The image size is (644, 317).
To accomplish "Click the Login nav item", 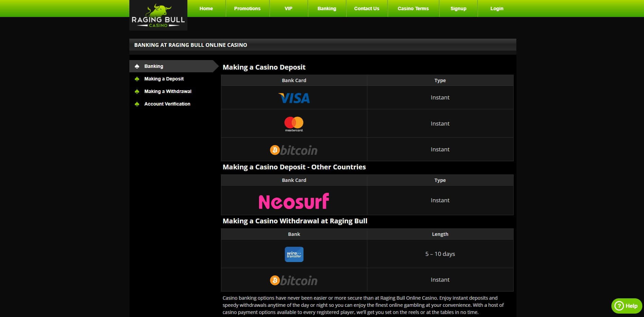I will (497, 8).
